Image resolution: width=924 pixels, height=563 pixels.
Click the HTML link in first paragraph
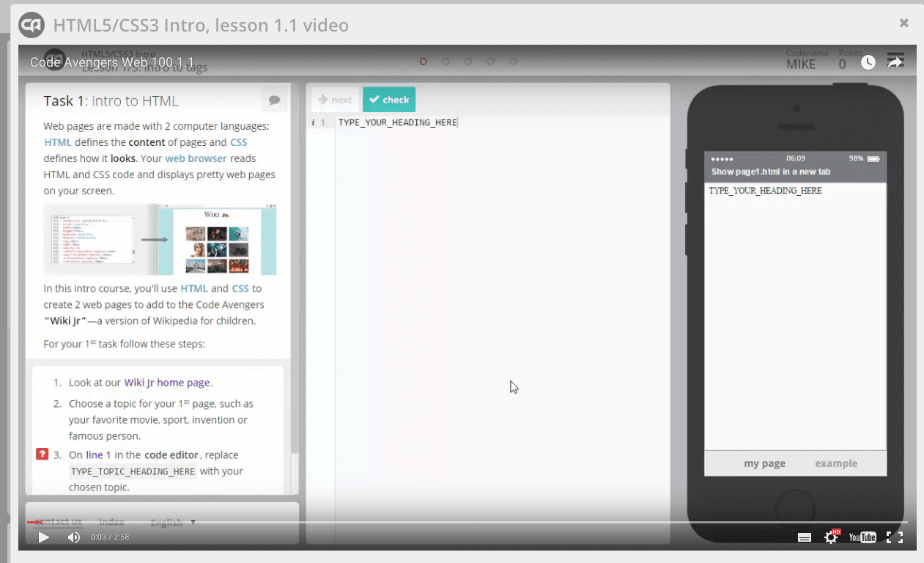click(58, 142)
